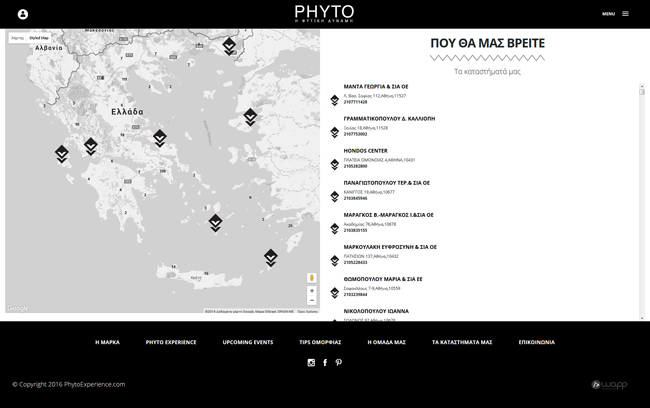Open Η ΜΑΡΚΑ footer link
The width and height of the screenshot is (650, 408).
[107, 342]
